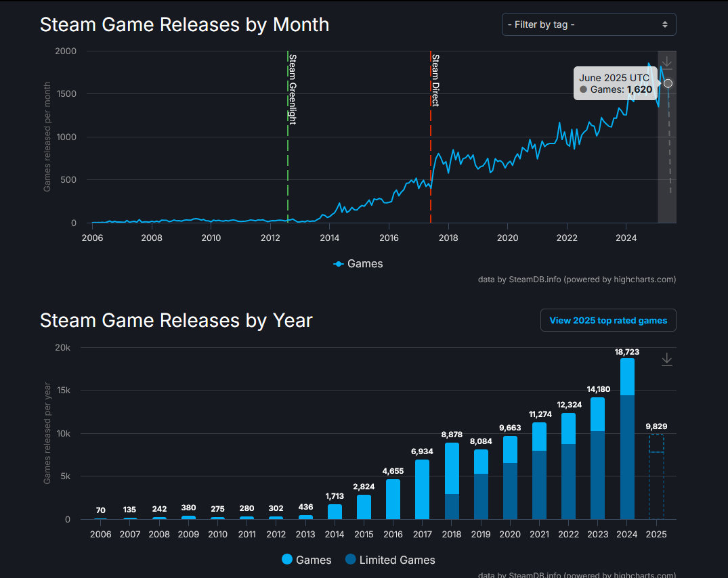The image size is (728, 578).
Task: Click the 20k label on yearly y-axis
Action: [x=63, y=347]
